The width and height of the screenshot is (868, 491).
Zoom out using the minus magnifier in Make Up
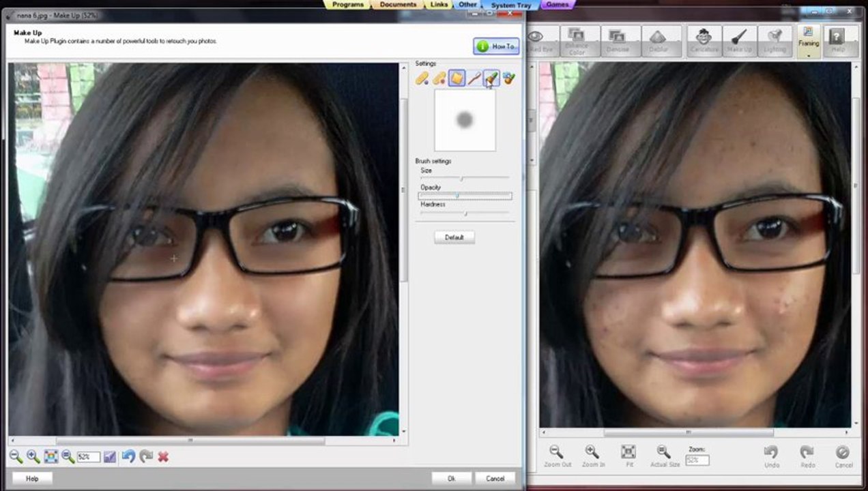(16, 457)
